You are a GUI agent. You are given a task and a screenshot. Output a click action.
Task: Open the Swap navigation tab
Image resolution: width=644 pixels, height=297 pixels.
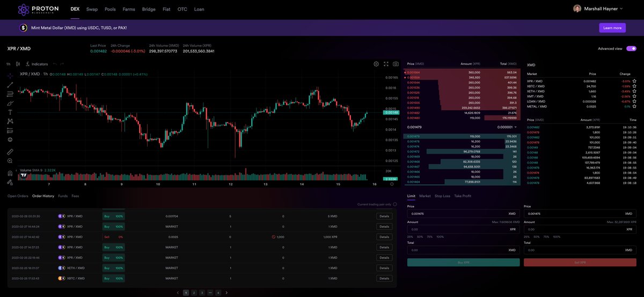92,9
